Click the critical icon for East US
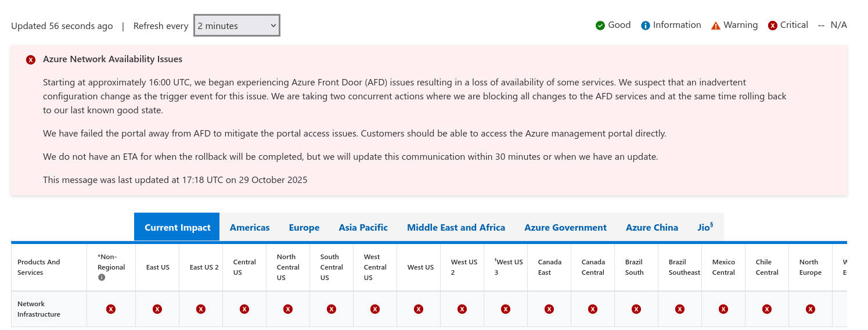Image resolution: width=868 pixels, height=330 pixels. tap(157, 309)
